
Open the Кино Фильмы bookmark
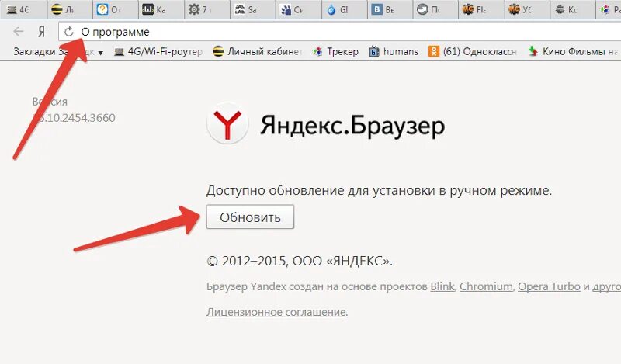coord(573,51)
